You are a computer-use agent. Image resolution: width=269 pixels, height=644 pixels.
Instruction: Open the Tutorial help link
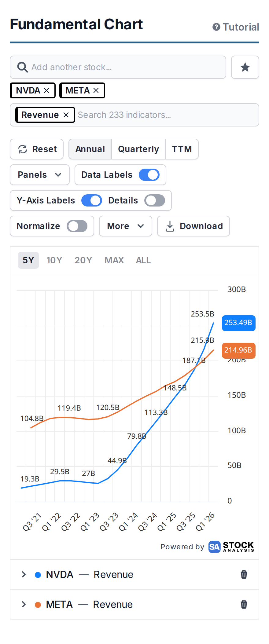(236, 27)
